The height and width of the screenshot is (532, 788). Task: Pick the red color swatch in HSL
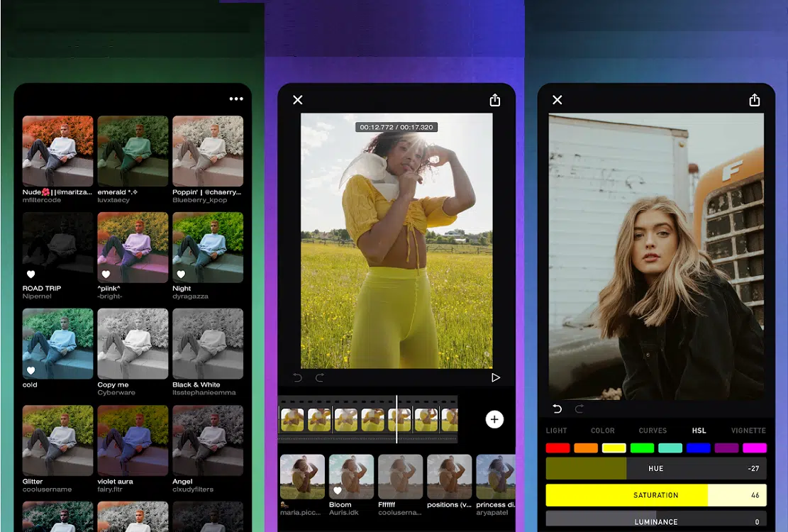click(x=557, y=448)
